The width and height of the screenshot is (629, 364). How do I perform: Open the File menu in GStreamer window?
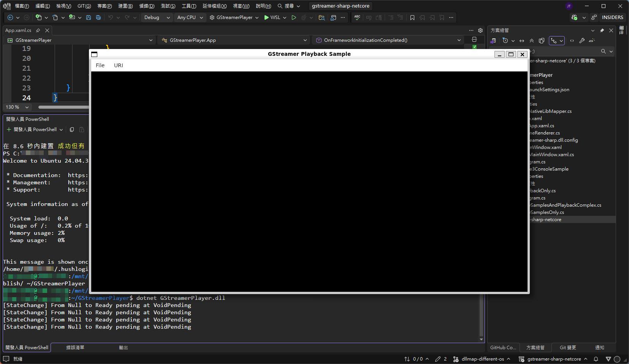[100, 65]
